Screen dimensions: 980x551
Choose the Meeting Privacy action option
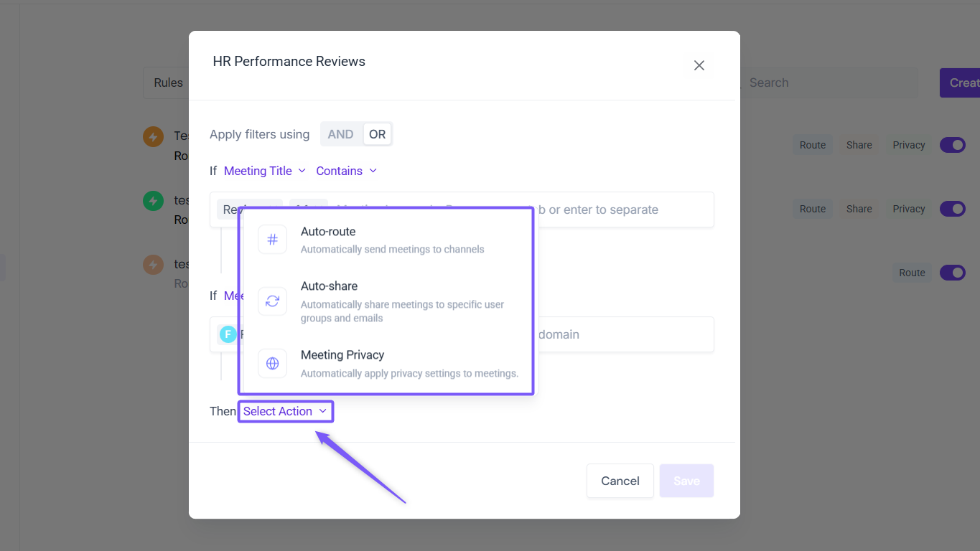coord(388,364)
